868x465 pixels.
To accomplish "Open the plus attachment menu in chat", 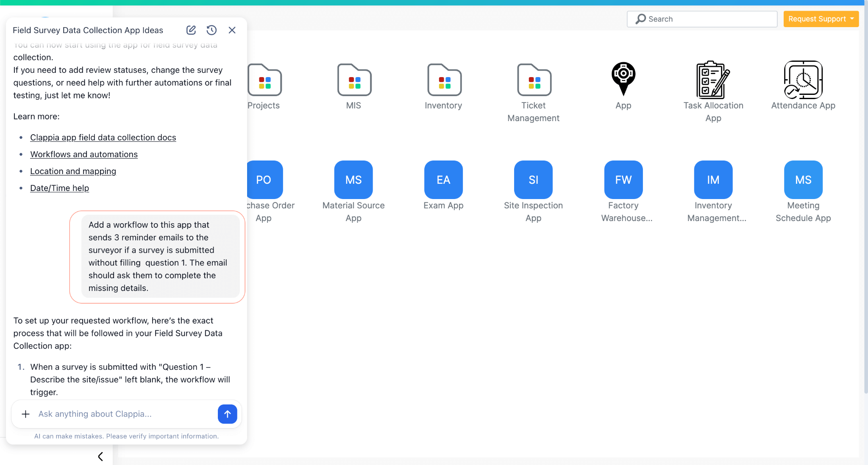I will 26,414.
